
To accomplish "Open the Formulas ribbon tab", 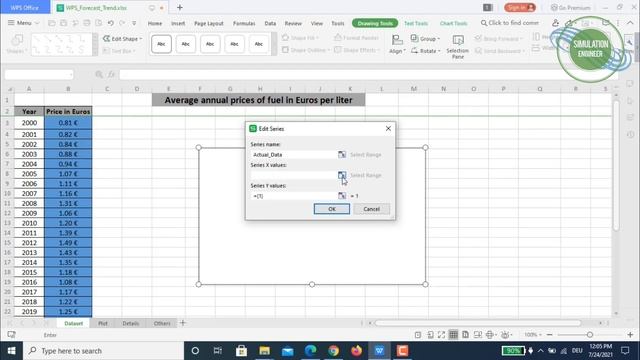I will [244, 23].
